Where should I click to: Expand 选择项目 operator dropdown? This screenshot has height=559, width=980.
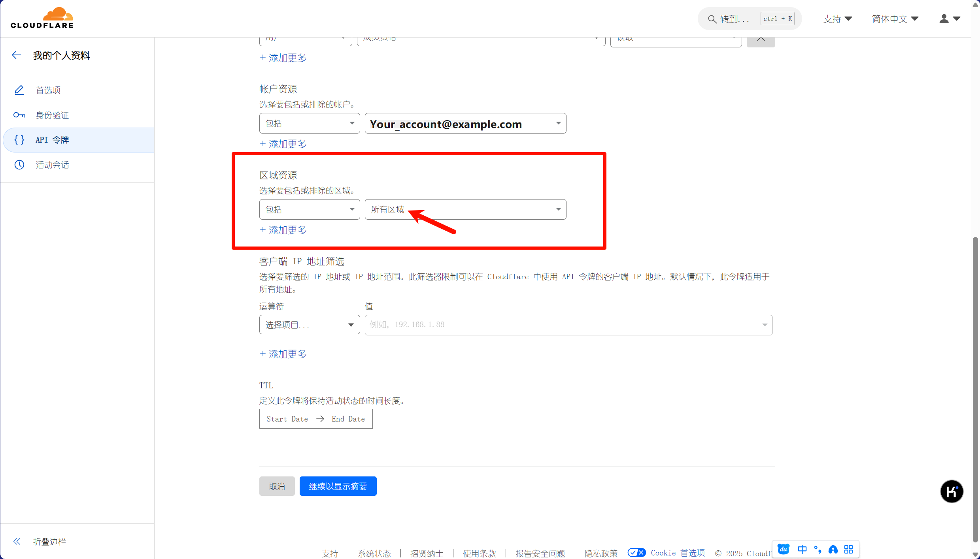(x=309, y=325)
